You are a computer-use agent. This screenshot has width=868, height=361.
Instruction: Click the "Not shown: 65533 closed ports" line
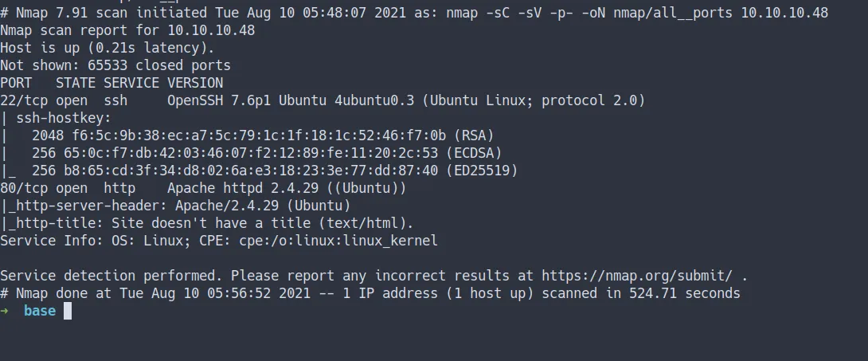pos(115,65)
